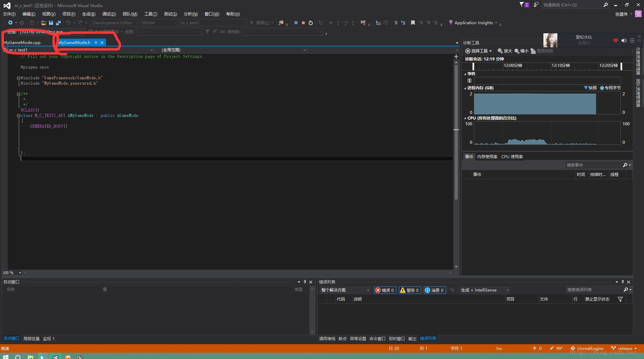Switch to the MyGameMode.cpp tab

[x=22, y=43]
